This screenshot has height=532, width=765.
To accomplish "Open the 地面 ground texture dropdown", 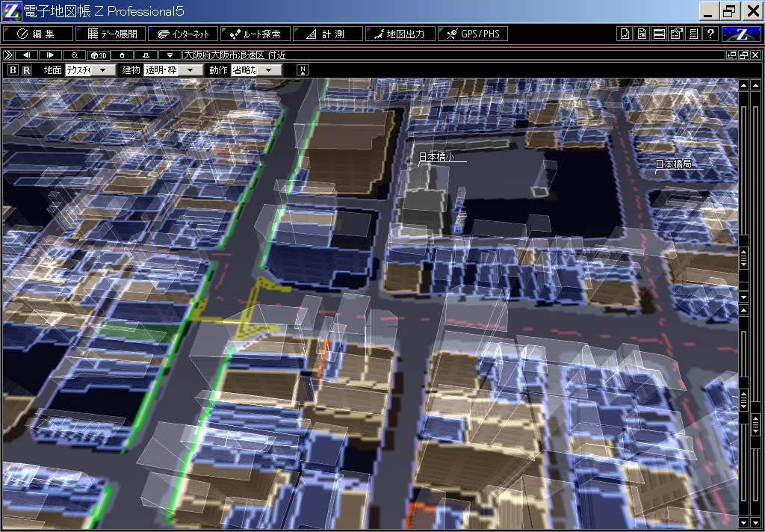I will tap(90, 69).
